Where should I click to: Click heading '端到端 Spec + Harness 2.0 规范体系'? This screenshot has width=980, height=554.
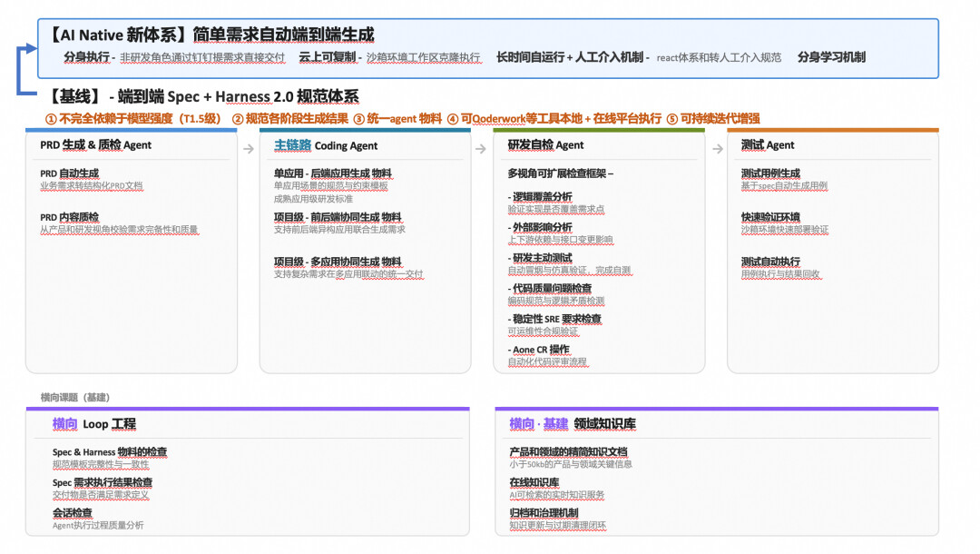238,96
